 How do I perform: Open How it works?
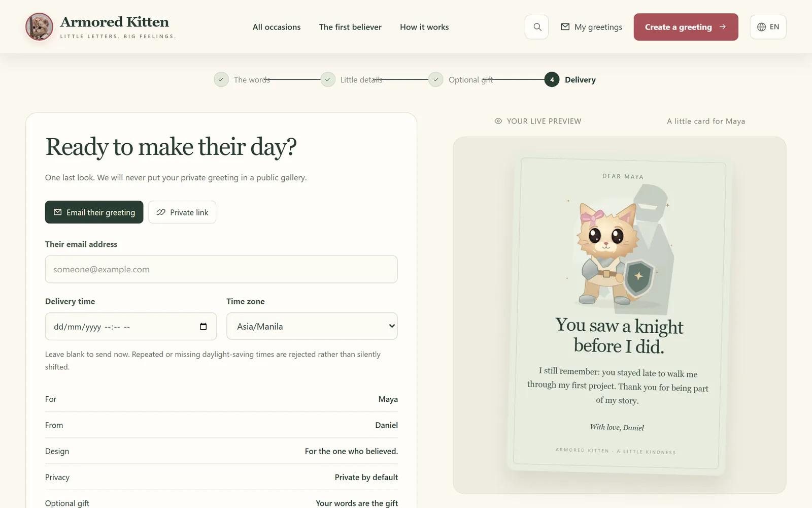(x=424, y=27)
